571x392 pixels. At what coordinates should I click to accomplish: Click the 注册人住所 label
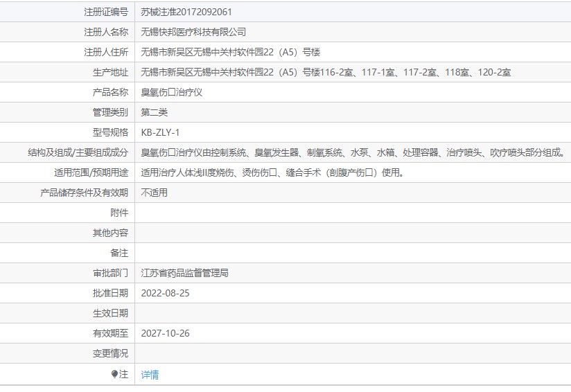click(x=106, y=52)
